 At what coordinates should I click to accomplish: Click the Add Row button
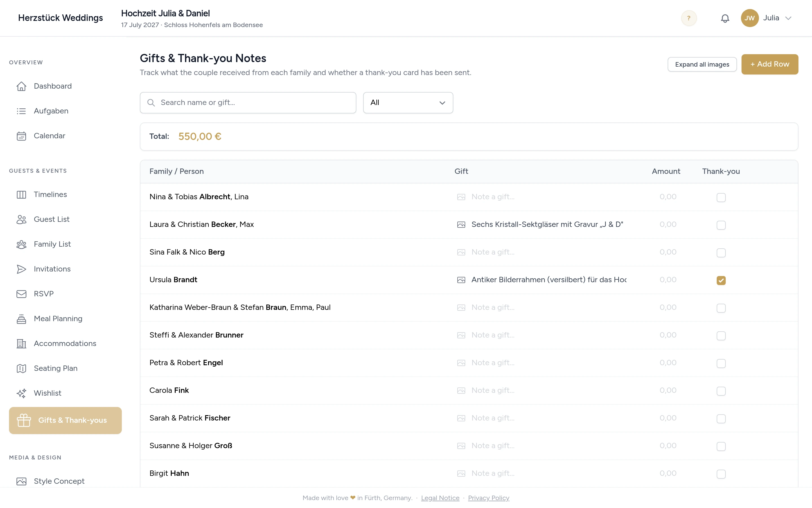(770, 64)
